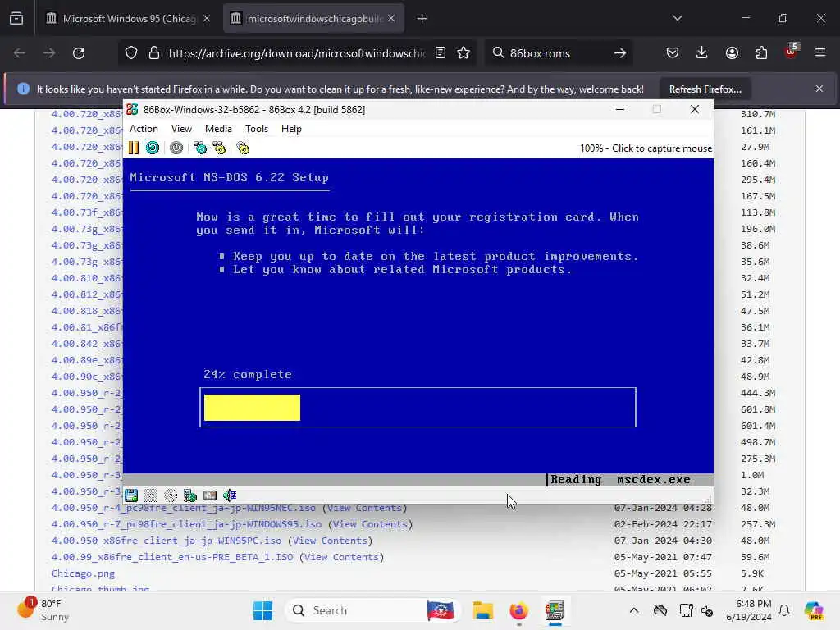This screenshot has height=630, width=840.
Task: Click the ACPI shutdown power icon
Action: point(176,148)
